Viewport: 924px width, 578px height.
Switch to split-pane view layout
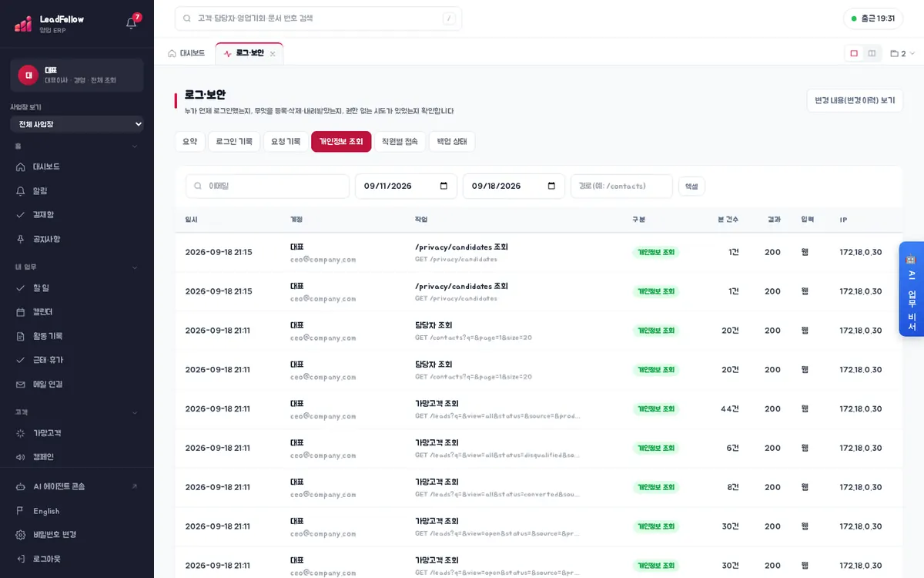(872, 53)
